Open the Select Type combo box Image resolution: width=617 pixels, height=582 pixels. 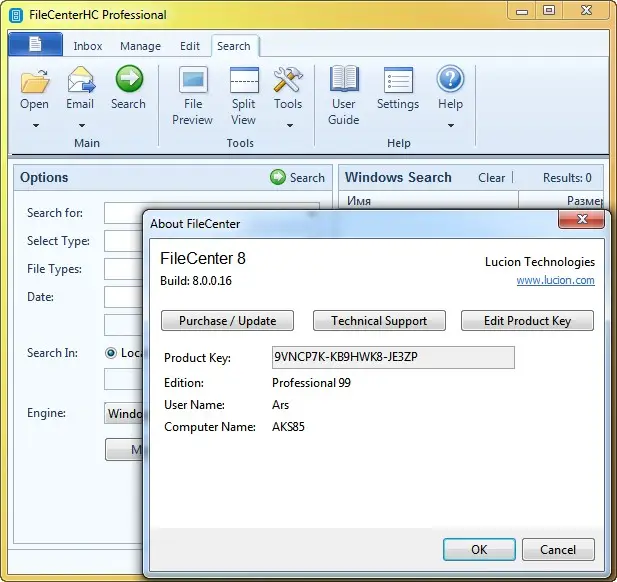point(124,241)
